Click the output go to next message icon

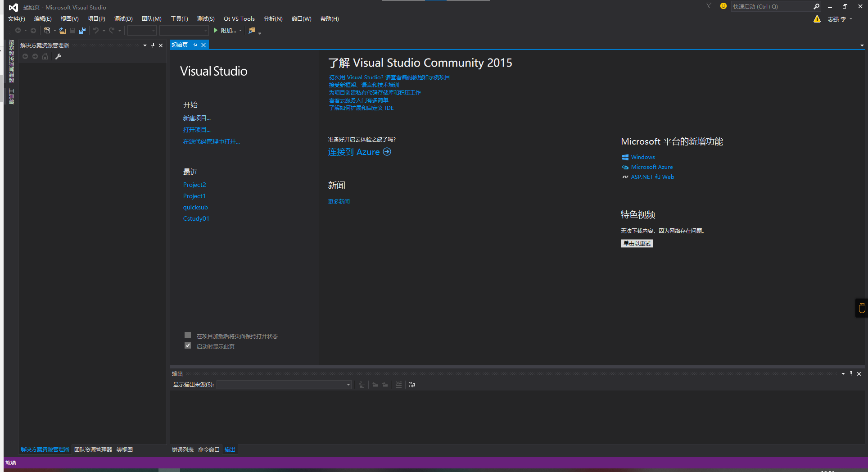click(385, 385)
